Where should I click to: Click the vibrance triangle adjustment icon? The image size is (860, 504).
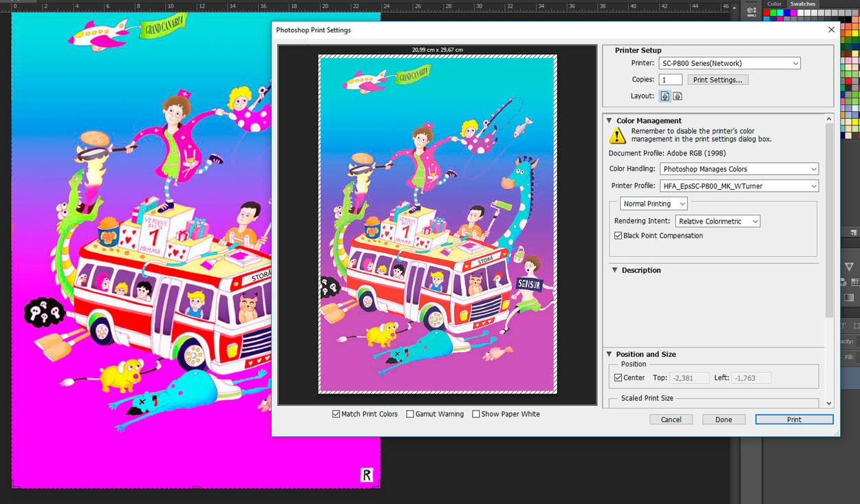[x=849, y=266]
